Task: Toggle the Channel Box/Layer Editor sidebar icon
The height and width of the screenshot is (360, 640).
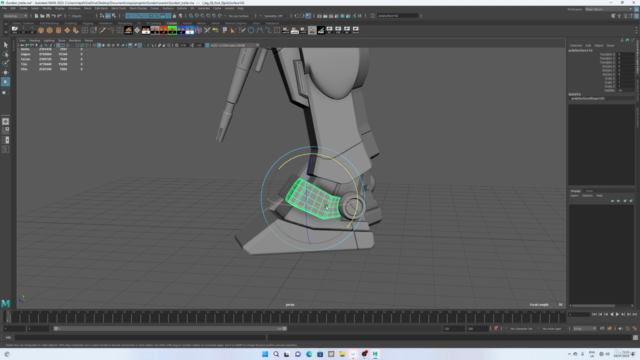Action: [x=636, y=16]
